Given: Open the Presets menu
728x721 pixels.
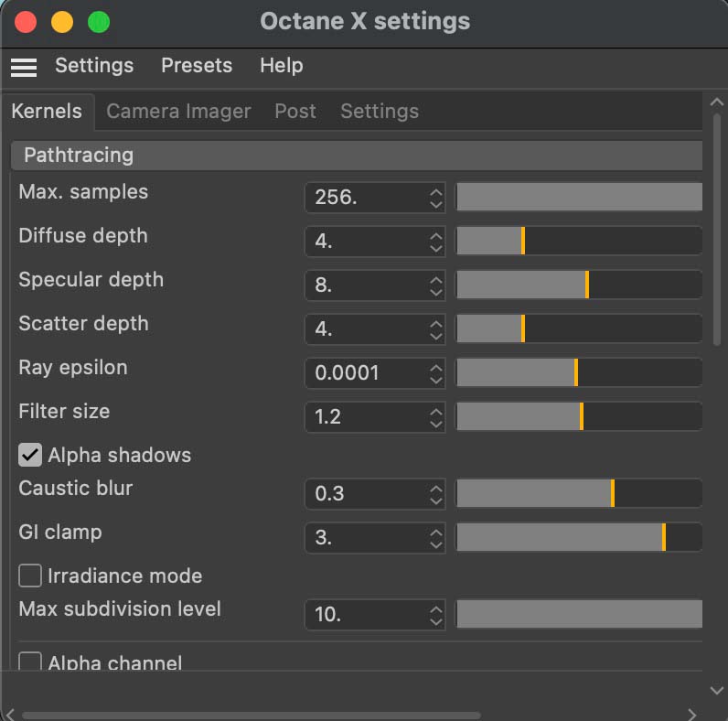Looking at the screenshot, I should [x=197, y=66].
